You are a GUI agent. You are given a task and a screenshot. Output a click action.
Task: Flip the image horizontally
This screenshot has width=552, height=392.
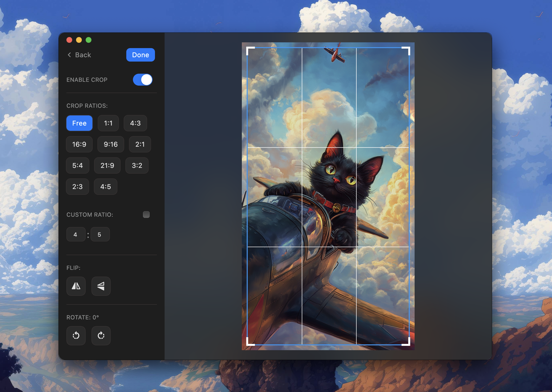coord(76,286)
